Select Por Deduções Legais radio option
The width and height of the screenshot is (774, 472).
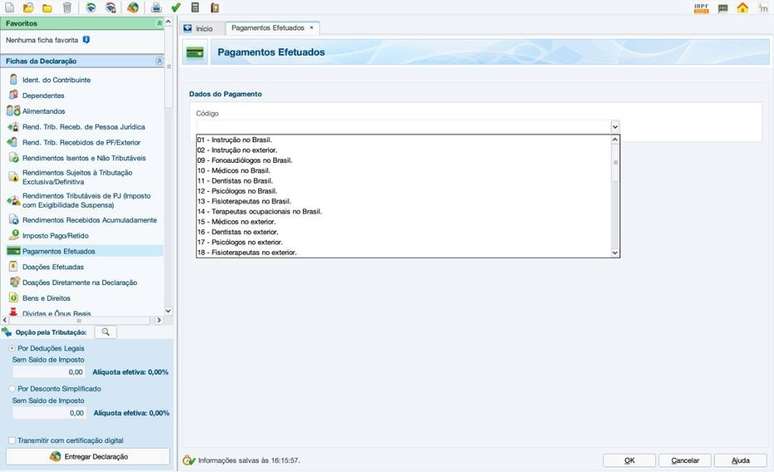11,348
